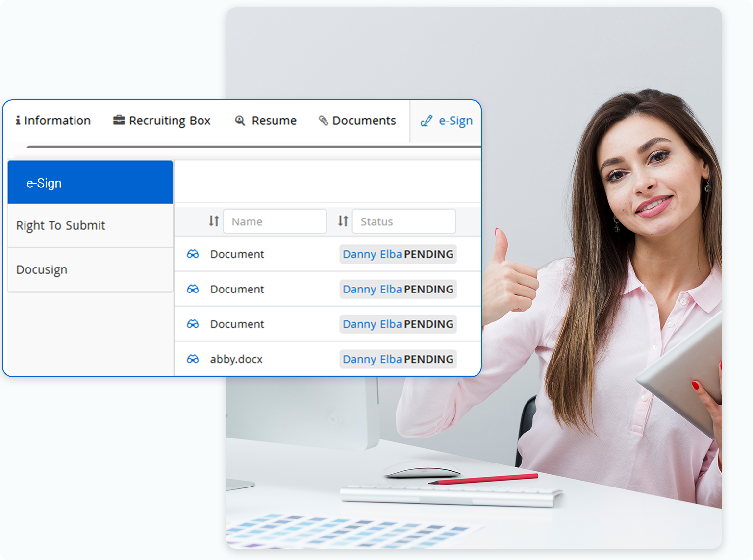Preview abby.docx using its glasses icon
The width and height of the screenshot is (753, 560).
193,359
